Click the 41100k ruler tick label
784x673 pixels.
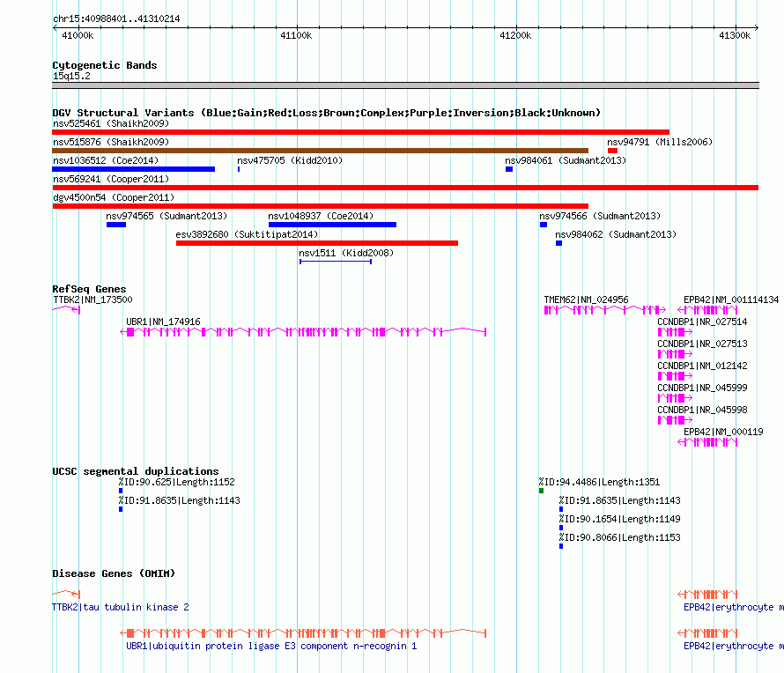[296, 35]
